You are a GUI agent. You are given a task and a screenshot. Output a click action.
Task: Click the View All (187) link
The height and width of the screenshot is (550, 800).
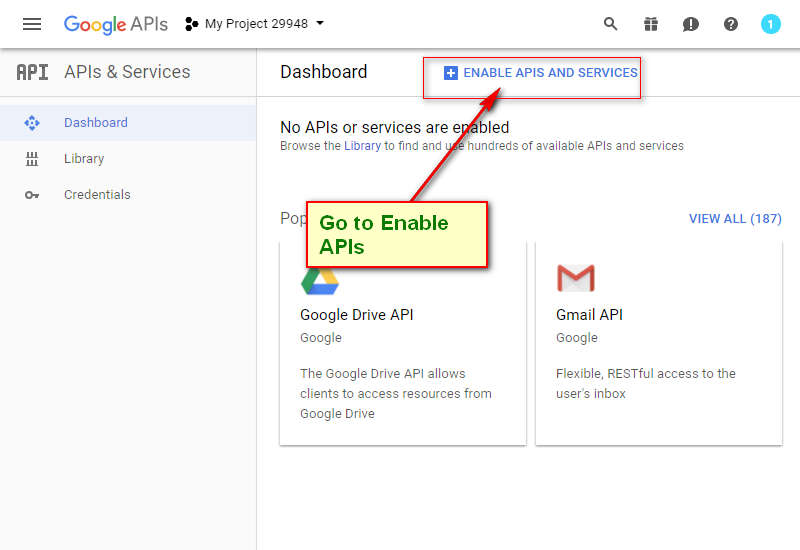click(735, 219)
